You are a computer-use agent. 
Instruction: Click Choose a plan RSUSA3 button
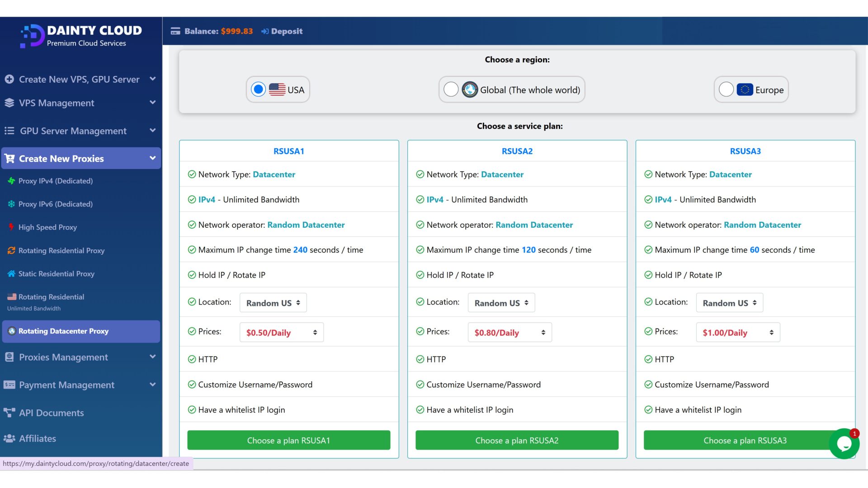click(745, 440)
